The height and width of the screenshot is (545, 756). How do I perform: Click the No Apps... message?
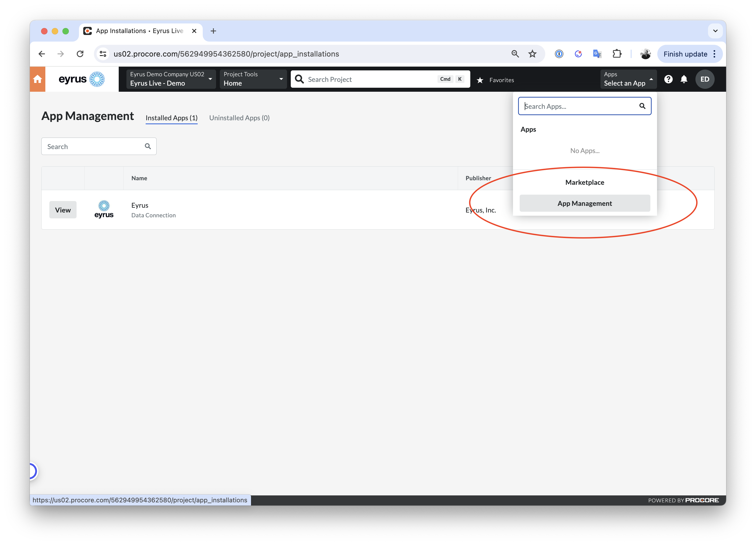[585, 151]
